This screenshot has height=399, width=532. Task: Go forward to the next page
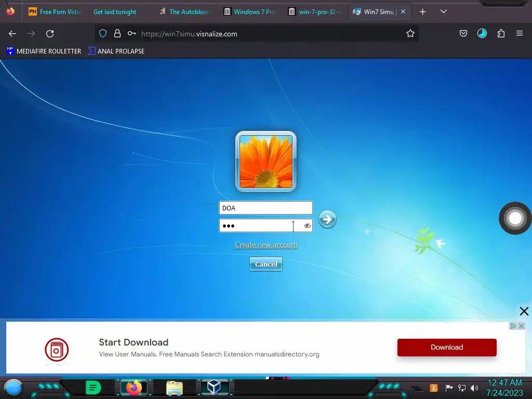pyautogui.click(x=31, y=34)
